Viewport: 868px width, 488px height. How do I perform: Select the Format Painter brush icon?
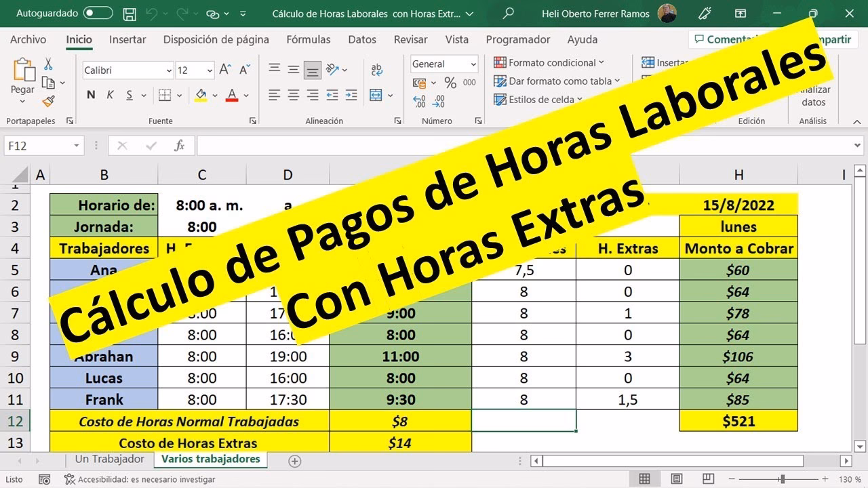point(49,100)
